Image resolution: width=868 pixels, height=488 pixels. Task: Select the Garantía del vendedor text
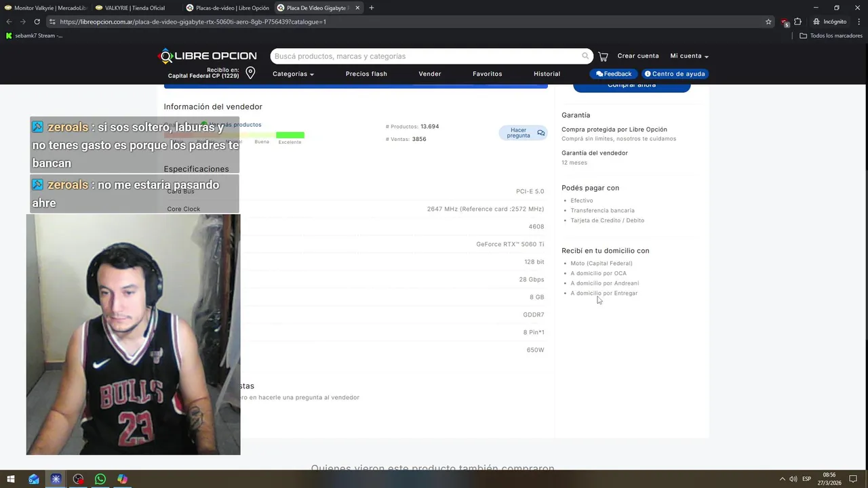pos(594,153)
